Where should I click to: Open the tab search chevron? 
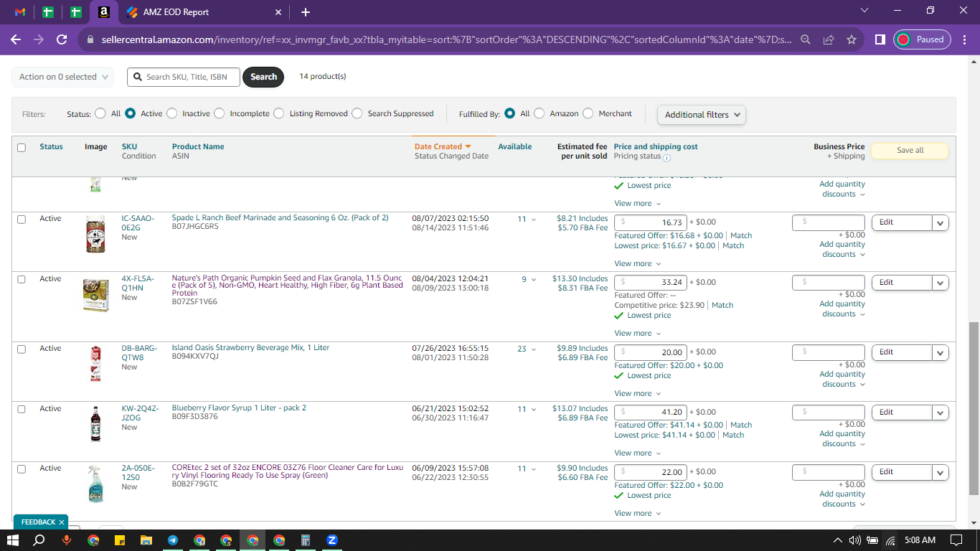(864, 11)
